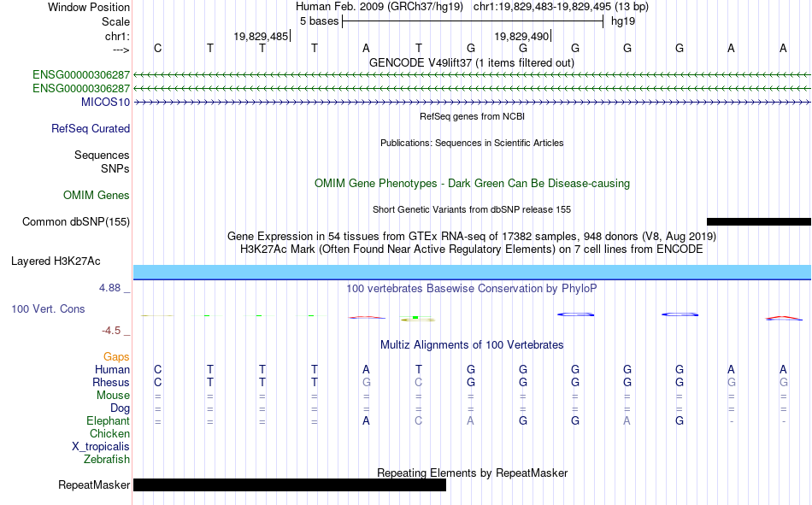Click the orange Gaps label
Viewport: 812px width, 505px height.
tap(116, 356)
